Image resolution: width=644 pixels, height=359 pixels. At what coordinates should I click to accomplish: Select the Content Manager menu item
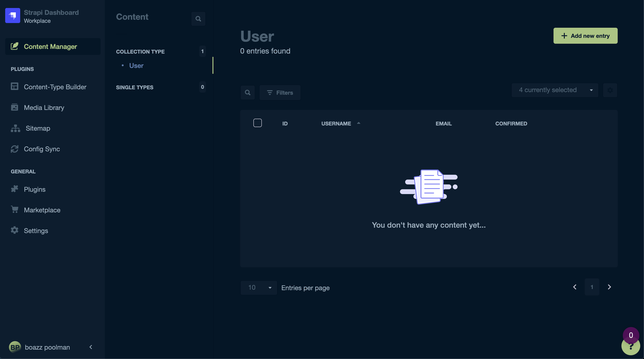[x=50, y=47]
